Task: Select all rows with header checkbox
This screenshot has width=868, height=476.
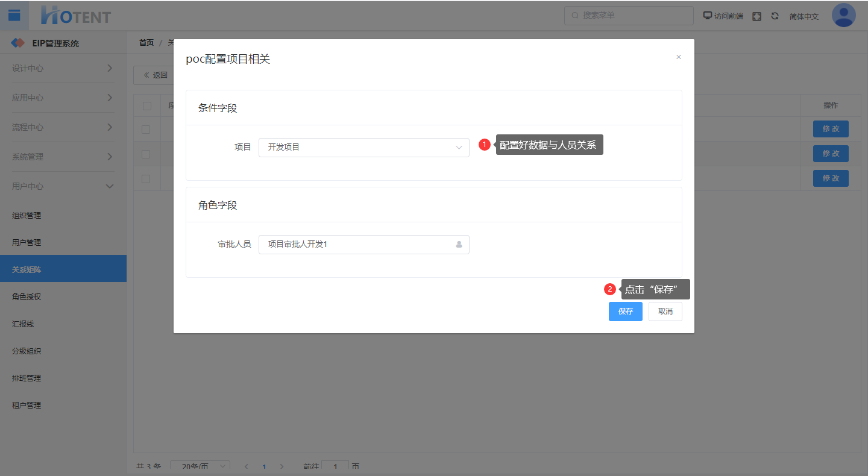Action: pos(147,106)
